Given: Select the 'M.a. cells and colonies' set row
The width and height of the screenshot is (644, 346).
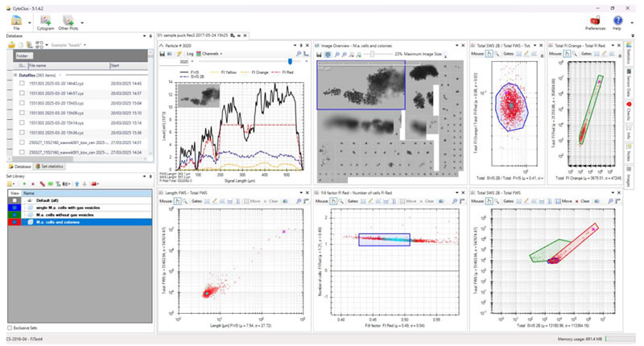Looking at the screenshot, I should (64, 222).
